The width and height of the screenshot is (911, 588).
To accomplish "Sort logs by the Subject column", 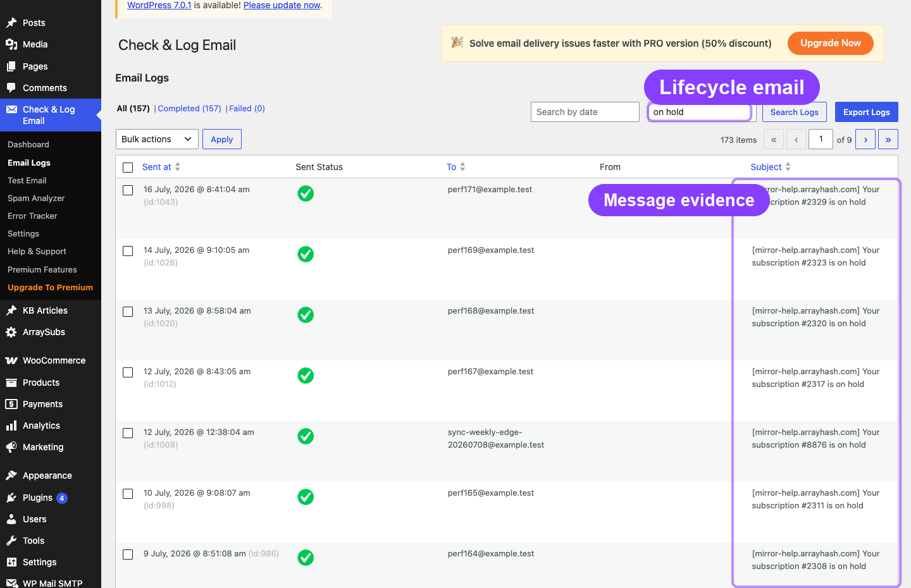I will click(771, 167).
